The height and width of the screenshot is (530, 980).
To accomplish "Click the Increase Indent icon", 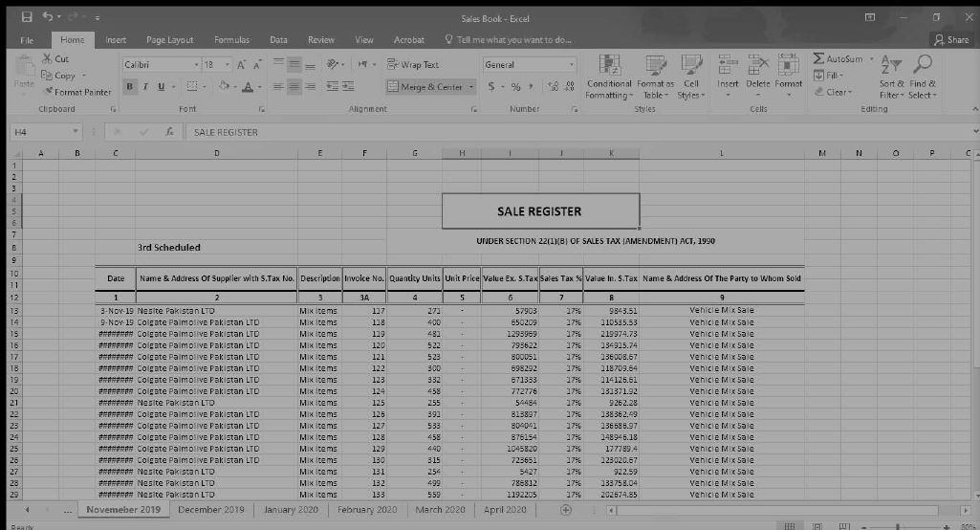I will (348, 86).
